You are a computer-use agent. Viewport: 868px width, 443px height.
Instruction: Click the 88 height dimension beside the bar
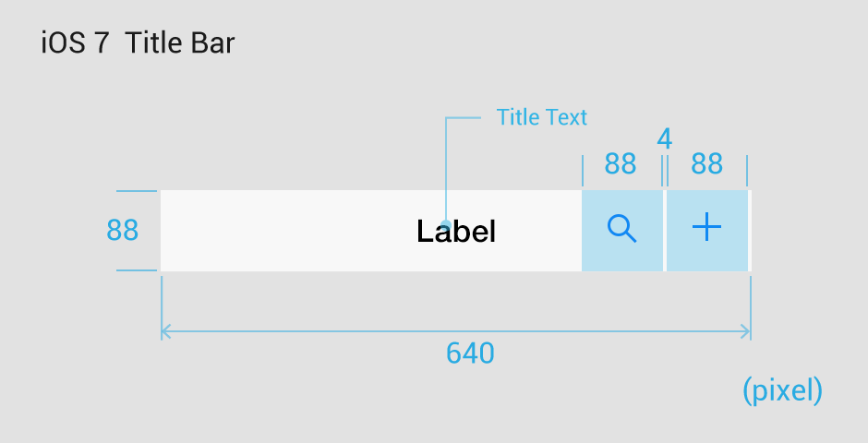point(122,230)
